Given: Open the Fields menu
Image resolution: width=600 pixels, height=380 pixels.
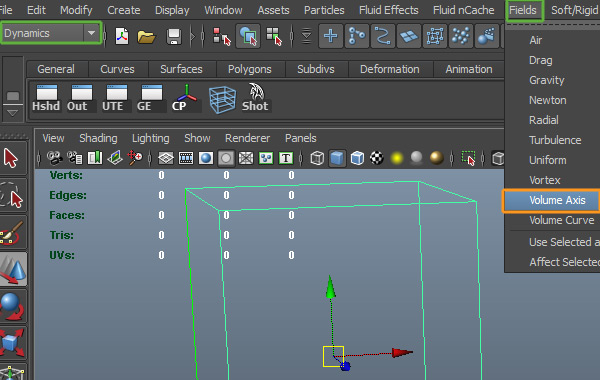Looking at the screenshot, I should (523, 10).
